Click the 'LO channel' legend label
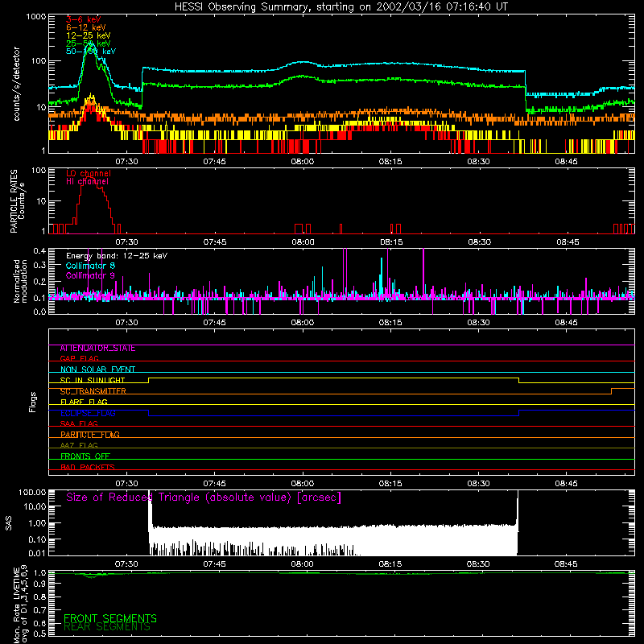Viewport: 644px width, 644px height. [x=89, y=173]
